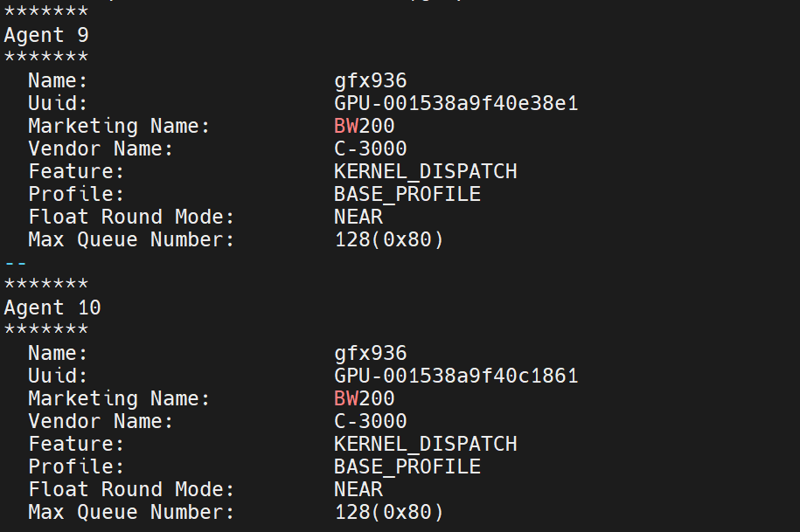
Task: Click Agent 10's Uuid value GPU-001538a9f40c1861
Action: click(x=456, y=376)
